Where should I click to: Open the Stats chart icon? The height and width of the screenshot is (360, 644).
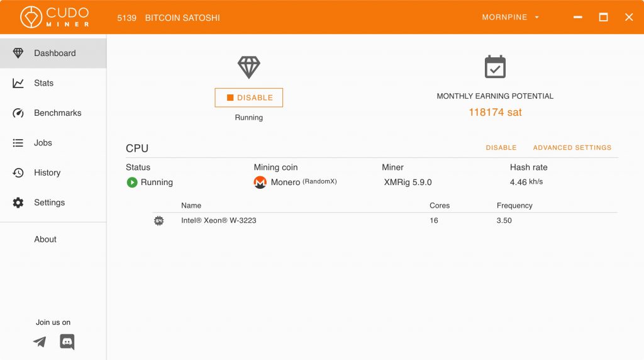point(18,83)
